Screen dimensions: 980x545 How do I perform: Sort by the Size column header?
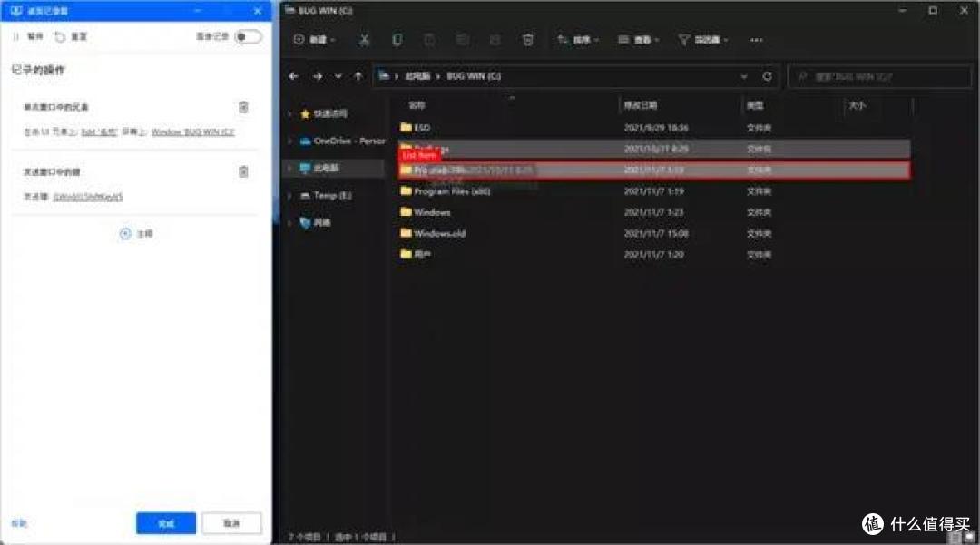coord(857,105)
